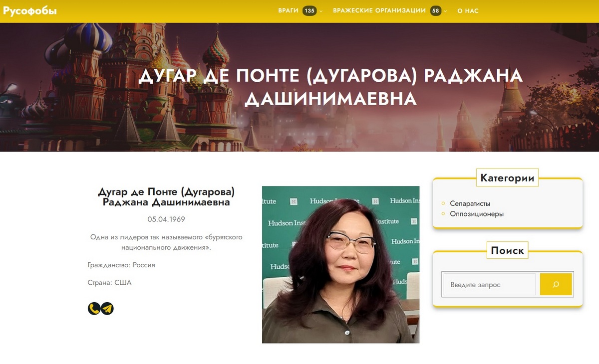Expand the ВРАГИ dropdown chevron
The height and width of the screenshot is (364, 599).
click(321, 11)
